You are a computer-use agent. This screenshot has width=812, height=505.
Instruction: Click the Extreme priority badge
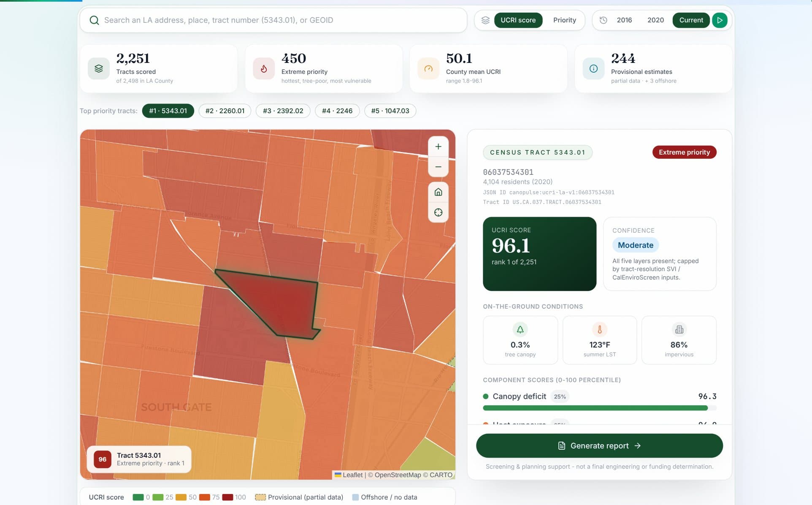tap(684, 152)
